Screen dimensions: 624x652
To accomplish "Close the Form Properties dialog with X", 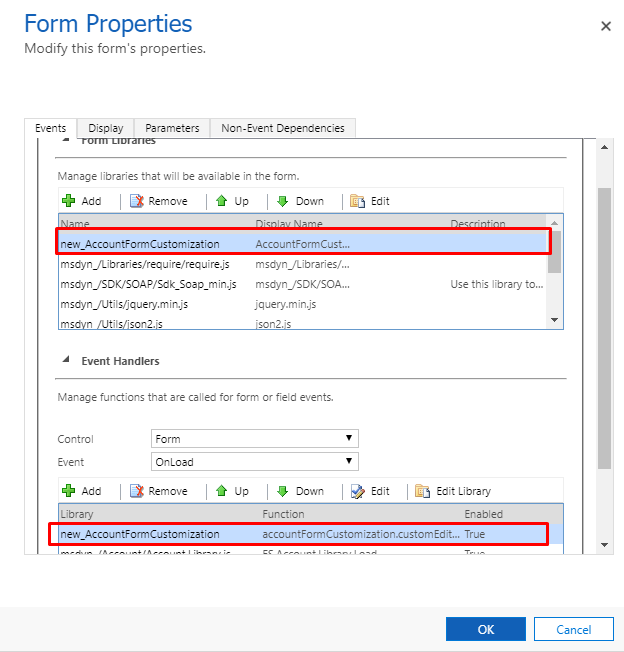I will point(606,26).
